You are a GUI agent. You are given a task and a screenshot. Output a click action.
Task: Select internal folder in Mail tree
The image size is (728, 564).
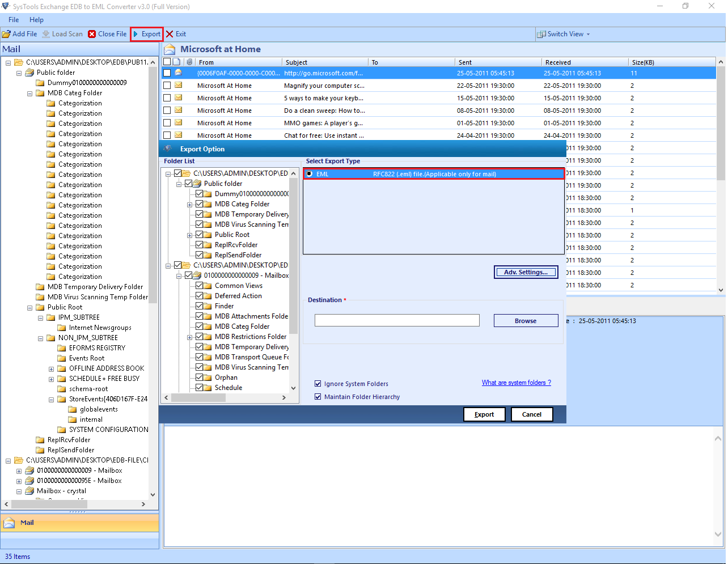click(x=91, y=419)
